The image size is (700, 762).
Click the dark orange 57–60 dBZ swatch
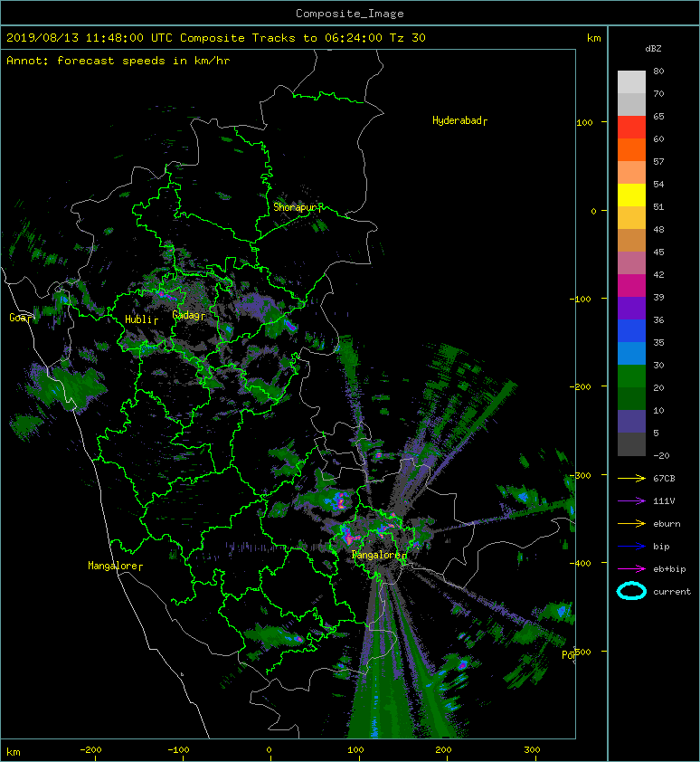point(631,149)
